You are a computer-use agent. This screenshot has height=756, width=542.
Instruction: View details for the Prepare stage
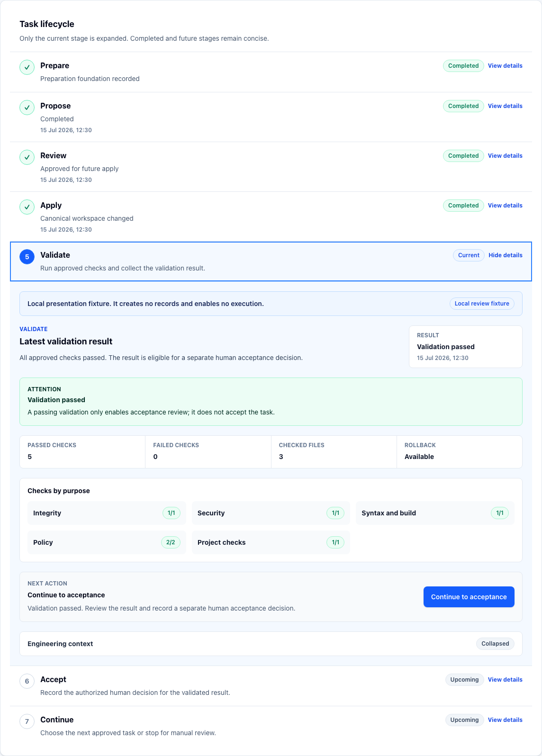click(505, 66)
